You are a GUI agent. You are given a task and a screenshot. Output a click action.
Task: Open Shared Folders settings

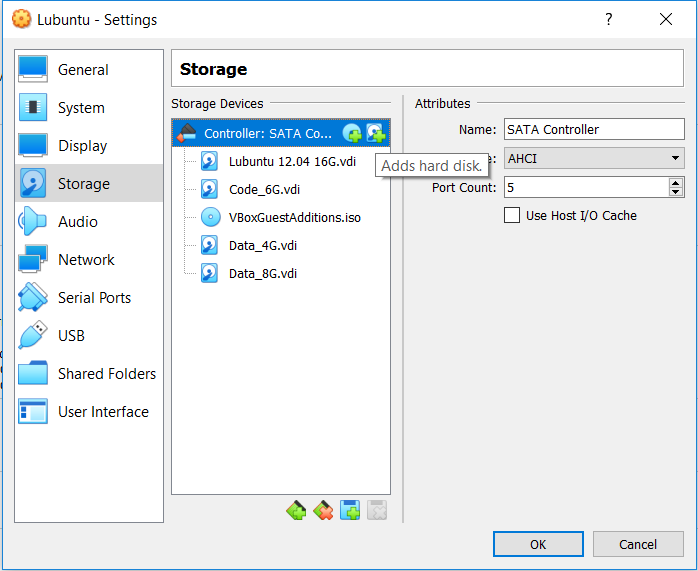(89, 373)
